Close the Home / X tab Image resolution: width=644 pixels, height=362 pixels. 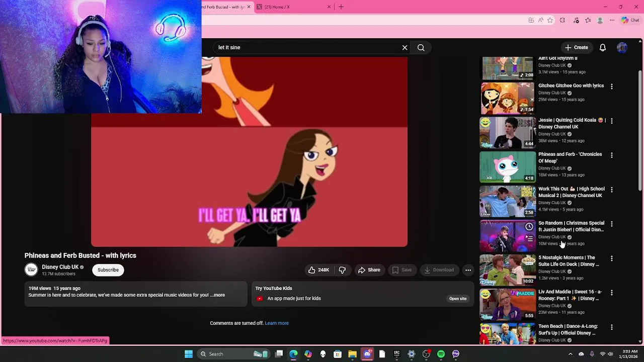coord(329,7)
